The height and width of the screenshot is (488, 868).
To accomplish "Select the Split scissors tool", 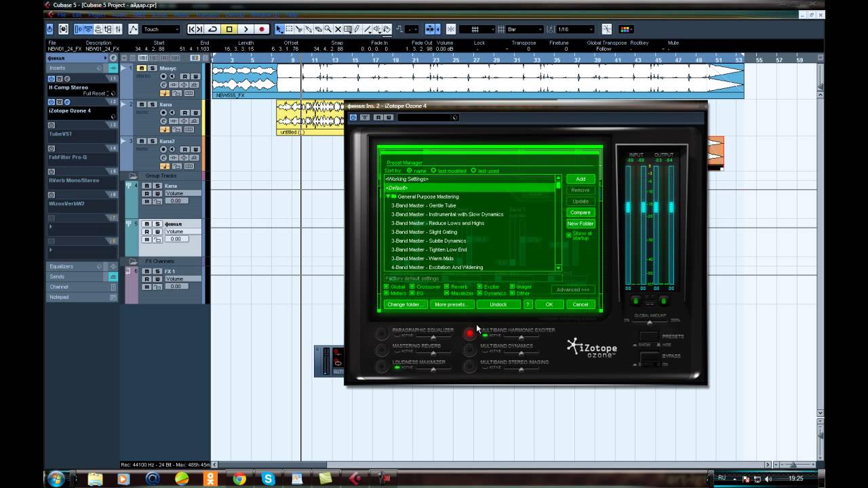I will point(299,29).
